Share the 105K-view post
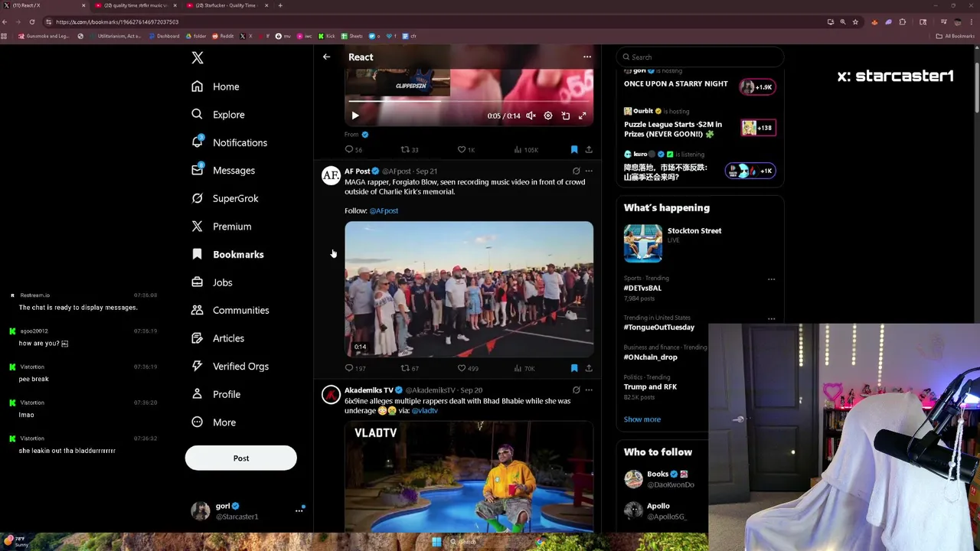Screen dimensions: 980x551 589,149
